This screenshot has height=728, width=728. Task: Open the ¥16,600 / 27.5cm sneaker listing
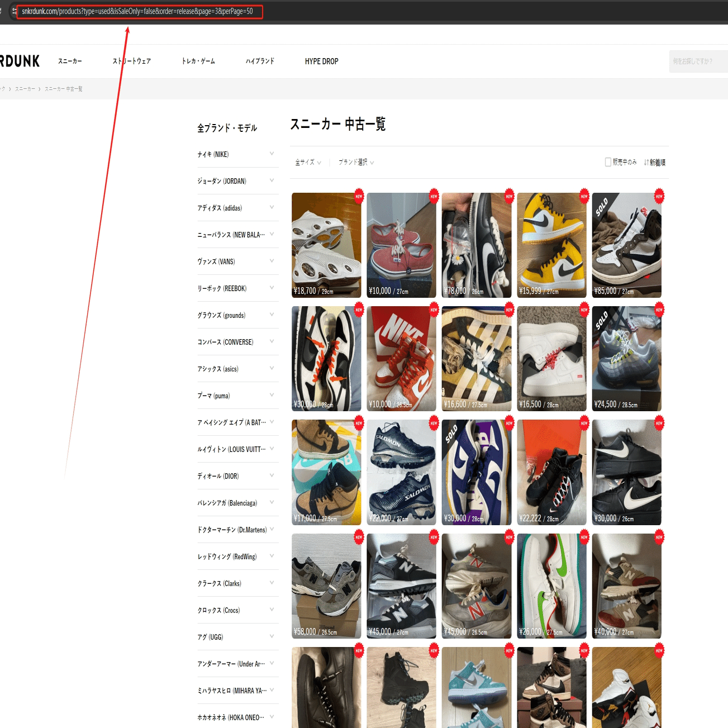coord(477,359)
